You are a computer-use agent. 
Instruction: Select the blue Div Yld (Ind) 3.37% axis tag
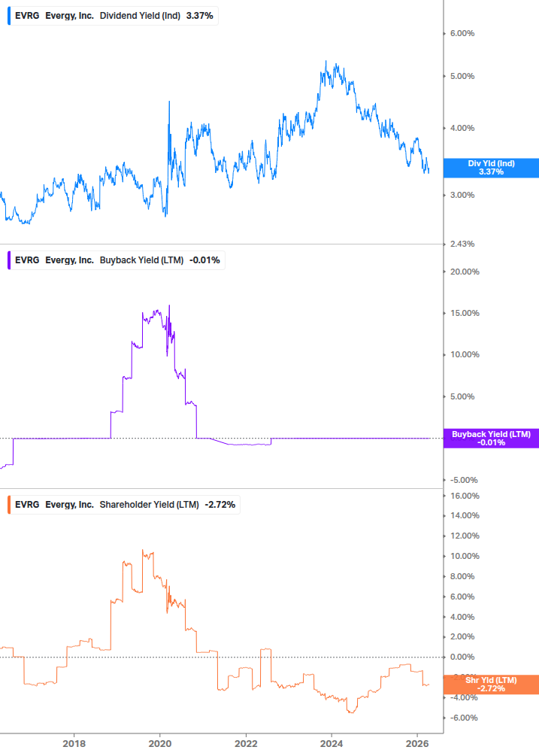[492, 168]
